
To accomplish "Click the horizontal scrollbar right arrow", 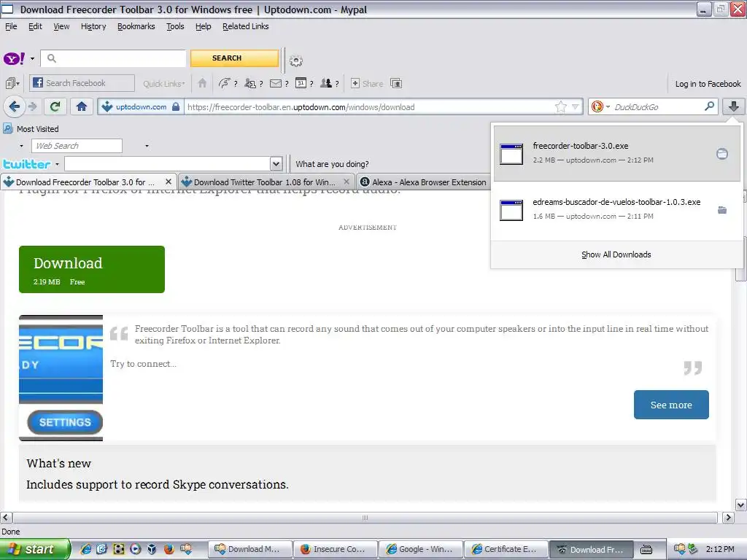I will [728, 517].
